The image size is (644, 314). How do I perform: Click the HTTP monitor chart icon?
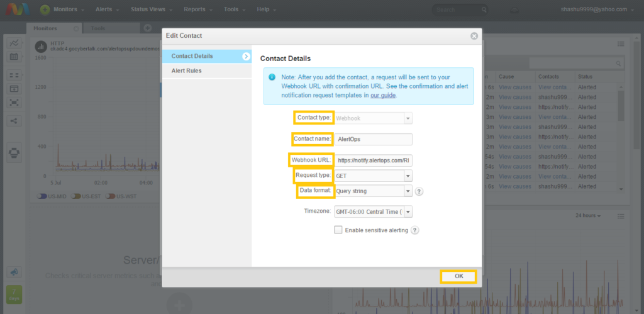(x=40, y=46)
